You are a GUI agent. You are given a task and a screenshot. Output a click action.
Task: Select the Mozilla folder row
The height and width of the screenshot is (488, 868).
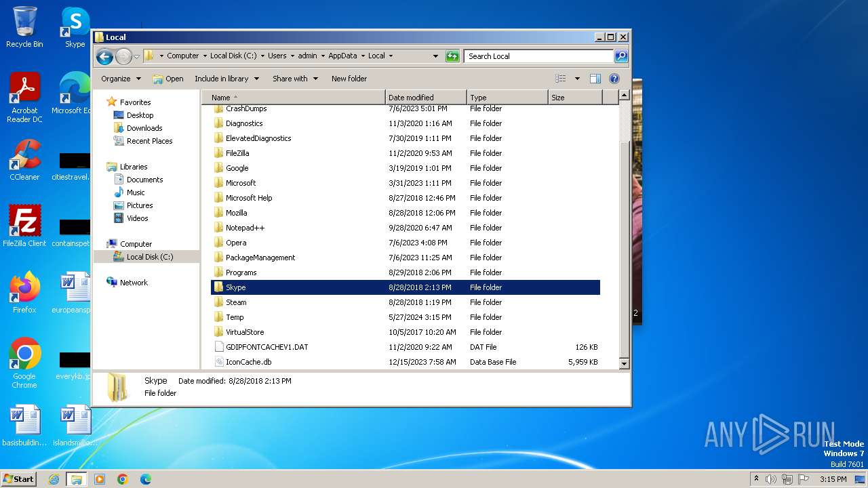406,213
